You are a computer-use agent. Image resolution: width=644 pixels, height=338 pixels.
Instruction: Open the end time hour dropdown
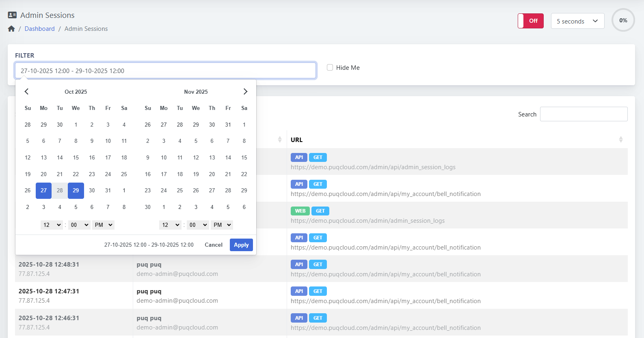click(170, 225)
